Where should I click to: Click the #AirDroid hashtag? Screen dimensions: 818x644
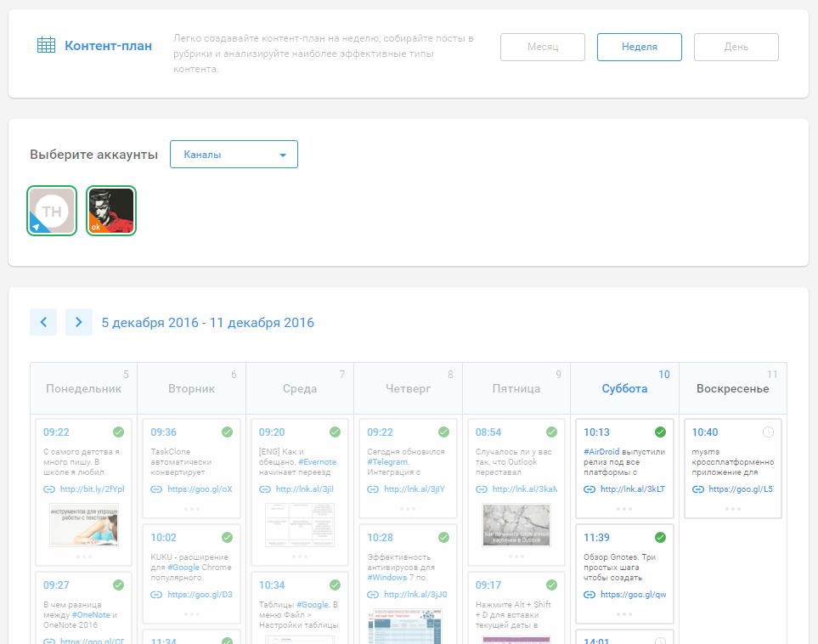tap(601, 451)
